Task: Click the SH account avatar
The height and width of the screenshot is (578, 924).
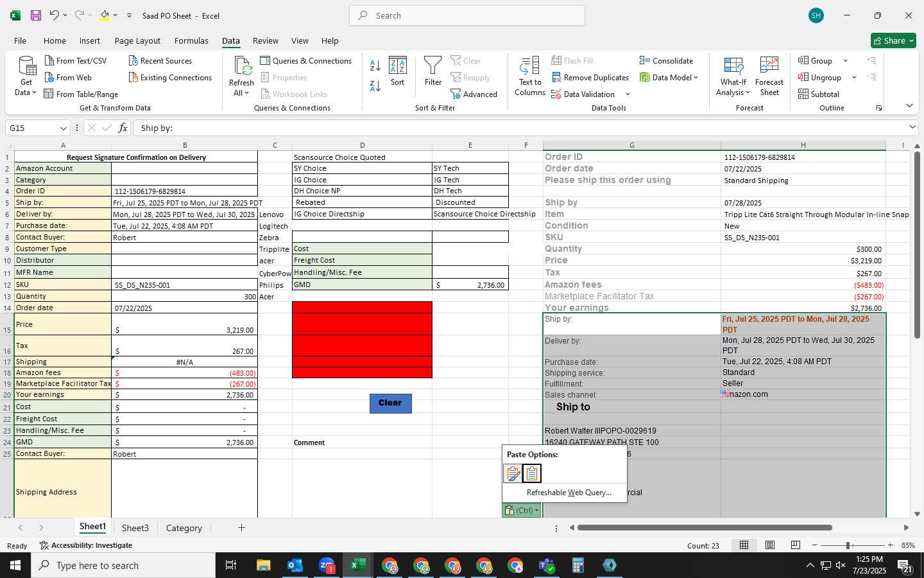Action: pyautogui.click(x=816, y=15)
